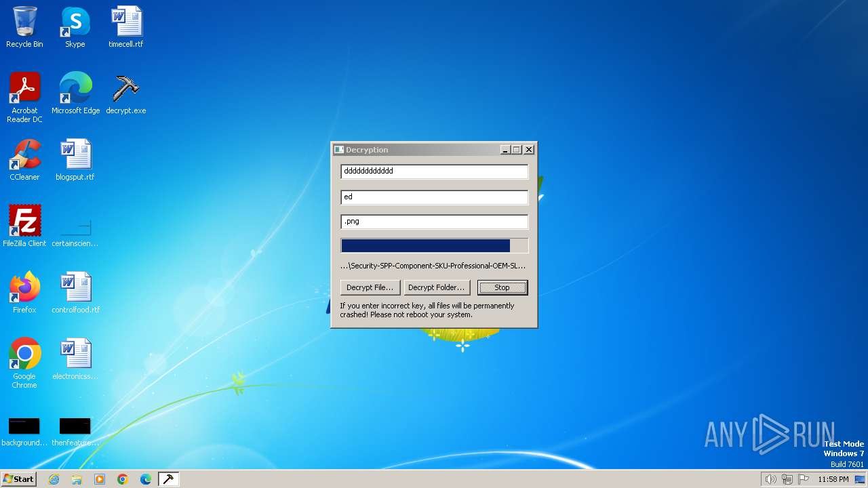Show the clock reading 11:58 PM
The width and height of the screenshot is (868, 488).
(x=833, y=479)
